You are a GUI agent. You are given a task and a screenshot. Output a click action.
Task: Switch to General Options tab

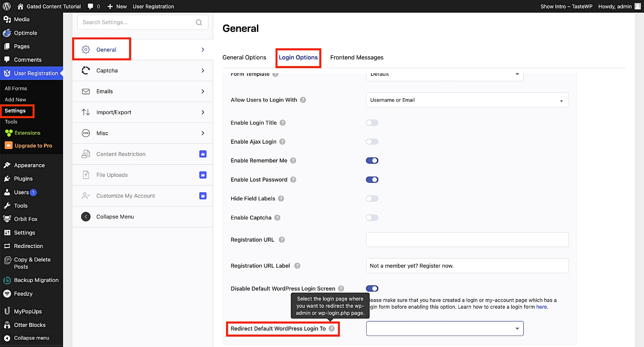coord(244,57)
